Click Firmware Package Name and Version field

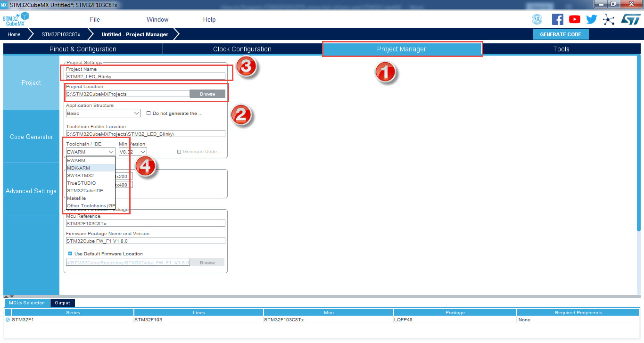146,241
